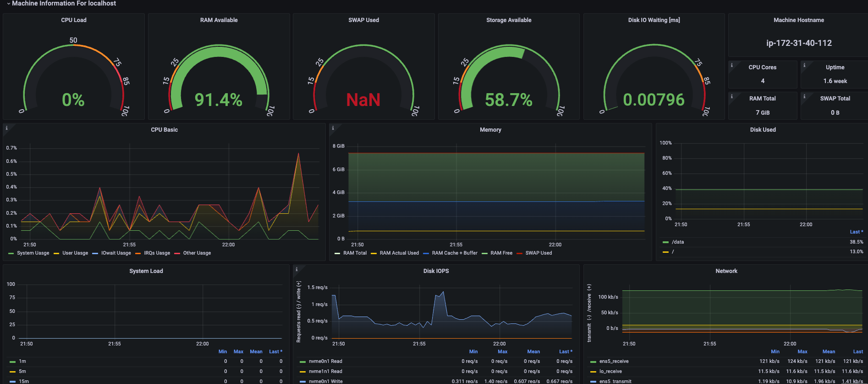Click the RAM Available gauge value 91.4%
Screen dimensions: 868x384
(218, 100)
